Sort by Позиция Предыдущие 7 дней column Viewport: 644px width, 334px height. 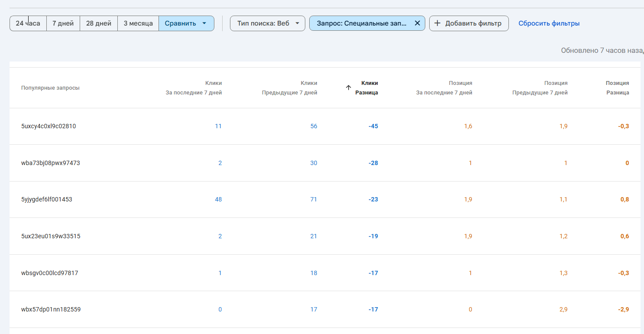click(540, 88)
